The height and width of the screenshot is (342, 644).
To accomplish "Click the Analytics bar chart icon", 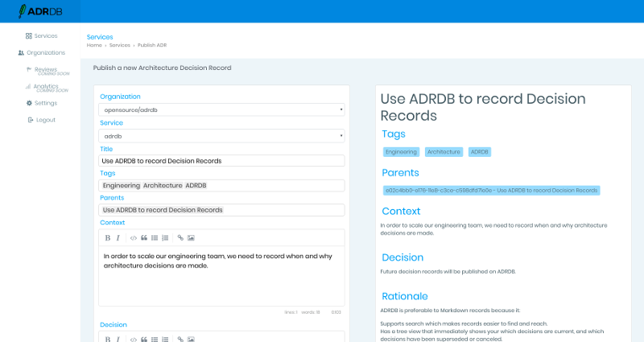I will pos(28,86).
